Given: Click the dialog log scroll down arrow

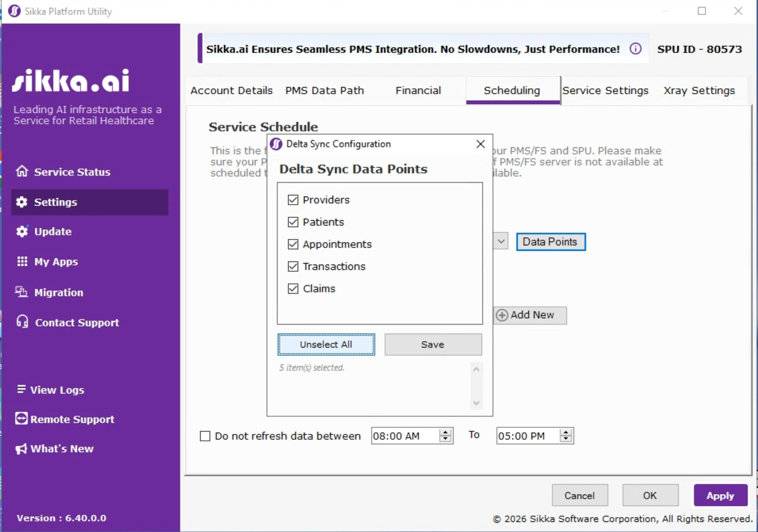Looking at the screenshot, I should coord(476,402).
